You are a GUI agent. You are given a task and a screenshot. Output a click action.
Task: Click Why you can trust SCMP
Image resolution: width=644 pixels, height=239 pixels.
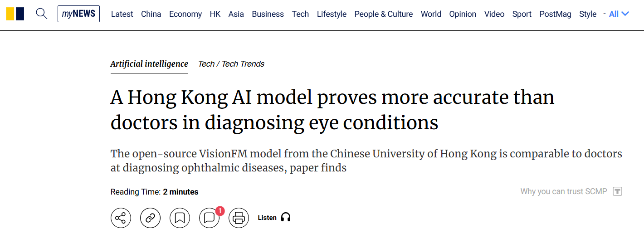pos(564,191)
